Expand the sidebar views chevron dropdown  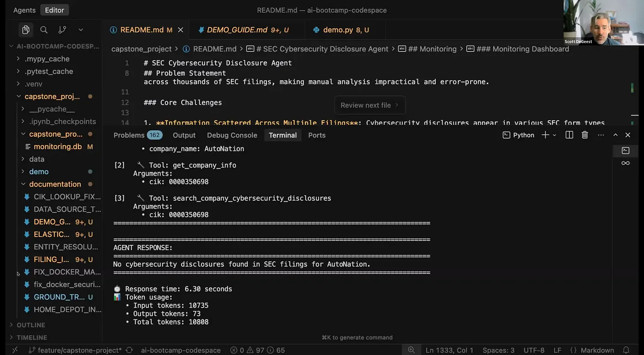point(80,30)
